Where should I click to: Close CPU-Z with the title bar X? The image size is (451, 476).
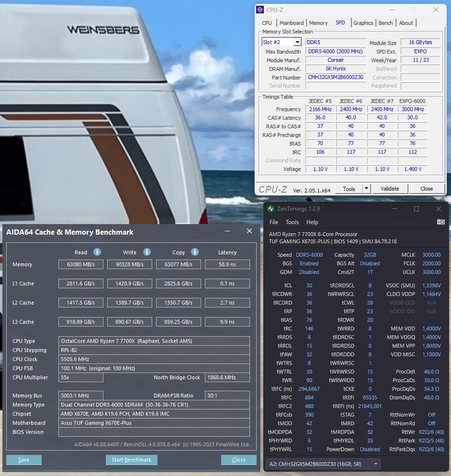pos(436,10)
